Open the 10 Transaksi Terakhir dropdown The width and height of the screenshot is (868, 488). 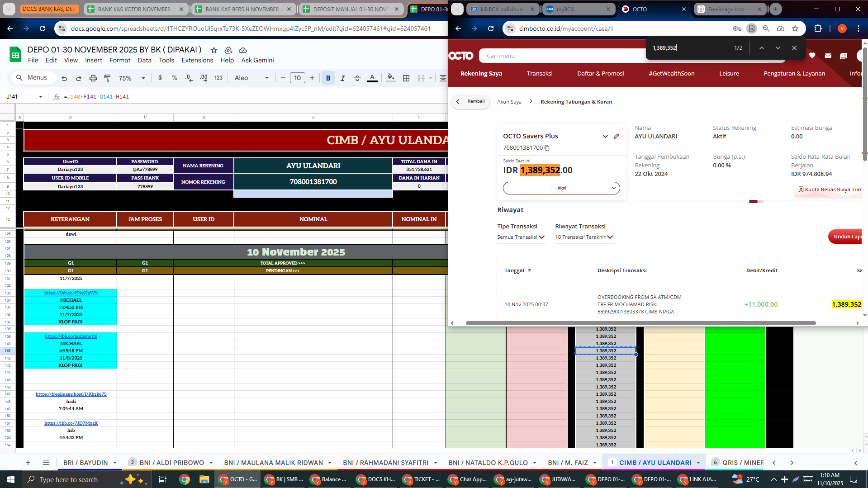(584, 237)
